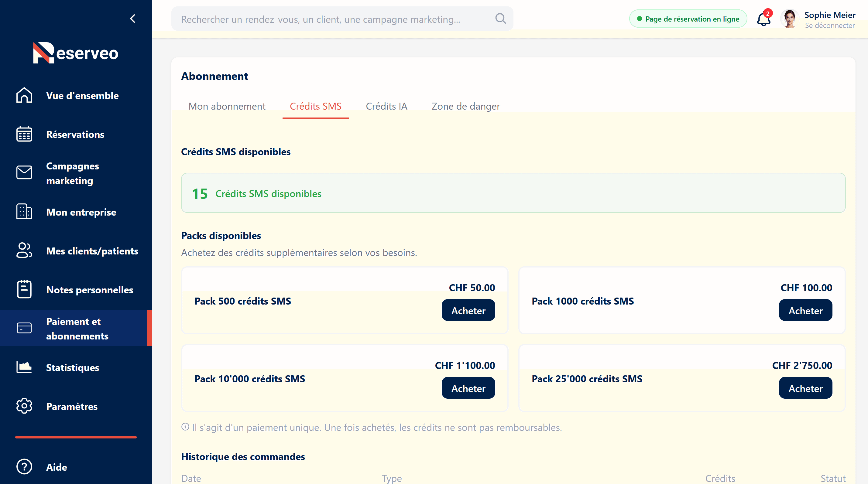
Task: Open Notes personnelles notepad icon
Action: coord(24,290)
